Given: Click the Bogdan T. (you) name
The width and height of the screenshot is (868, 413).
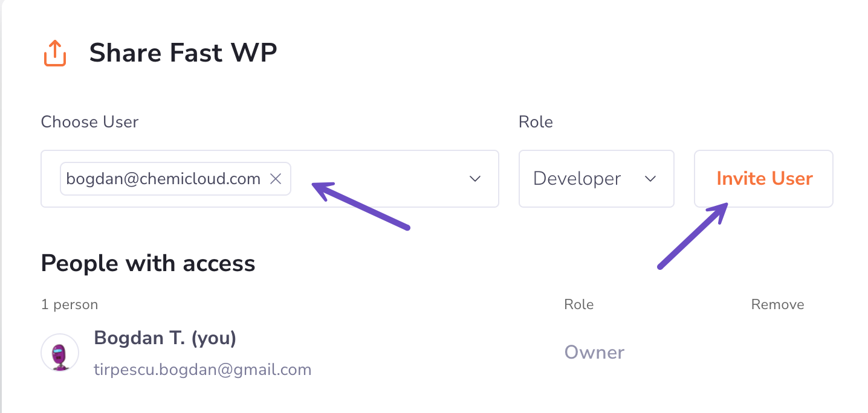Looking at the screenshot, I should (x=165, y=338).
